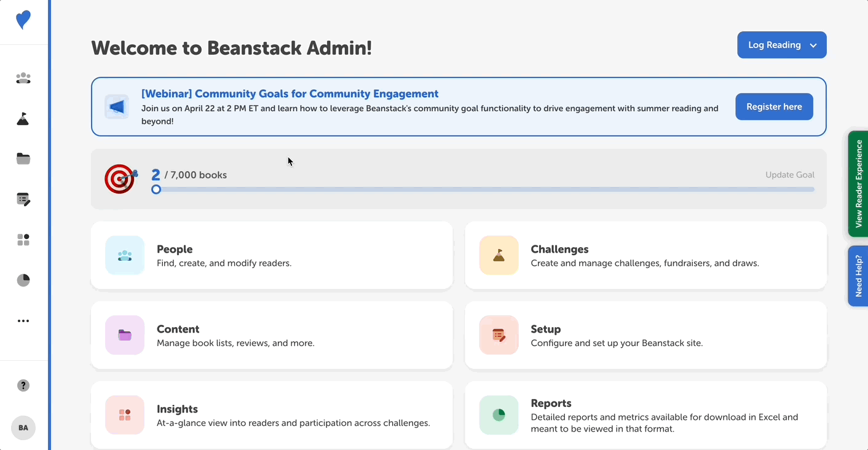Click the webinar title Community Goals link
The height and width of the screenshot is (450, 868).
[x=290, y=93]
